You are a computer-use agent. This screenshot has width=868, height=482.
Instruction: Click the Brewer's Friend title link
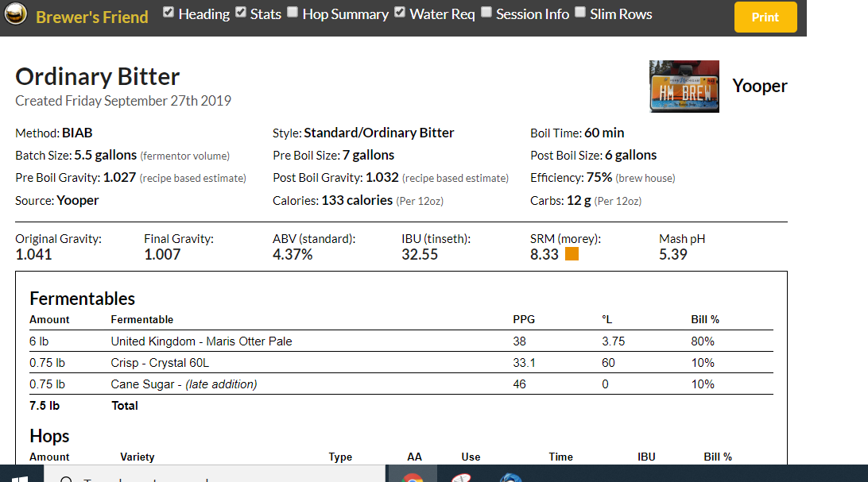click(92, 17)
